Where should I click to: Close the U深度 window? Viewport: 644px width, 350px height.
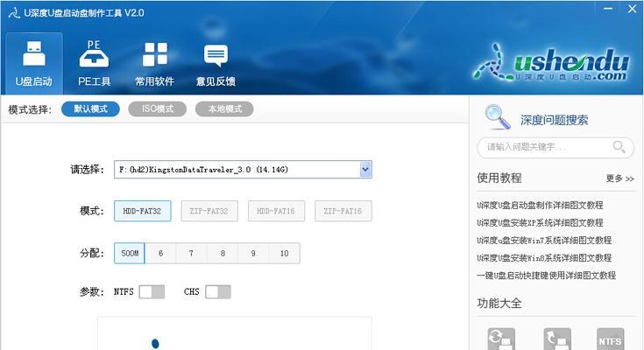coord(632,9)
